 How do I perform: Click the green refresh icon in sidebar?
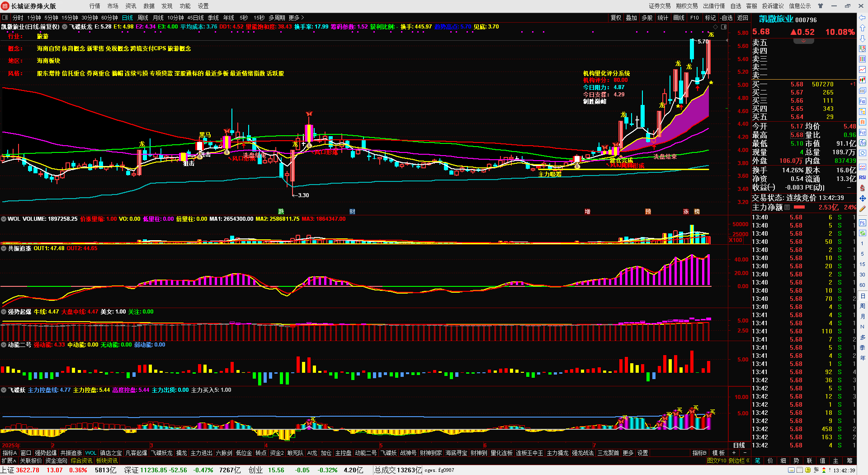coord(863,233)
